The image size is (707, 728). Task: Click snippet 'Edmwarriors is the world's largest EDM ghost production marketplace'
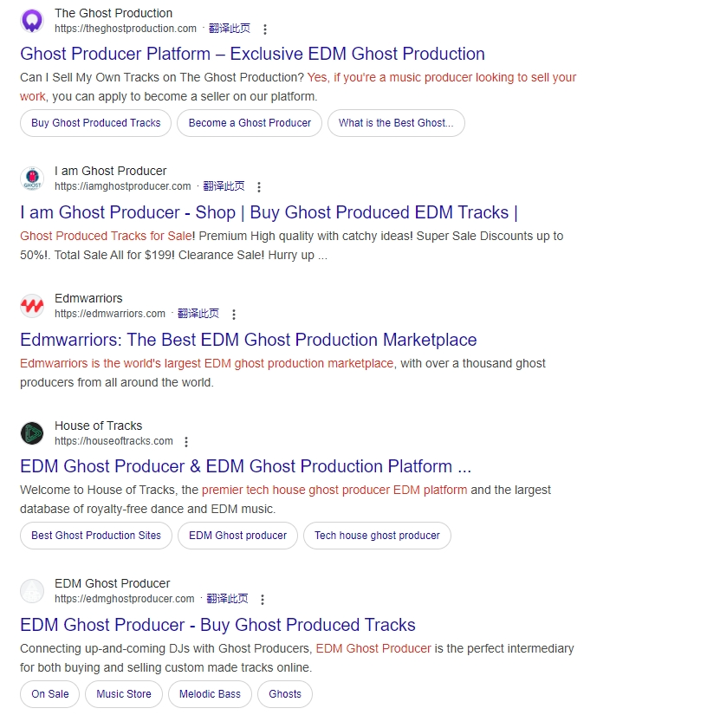click(206, 363)
